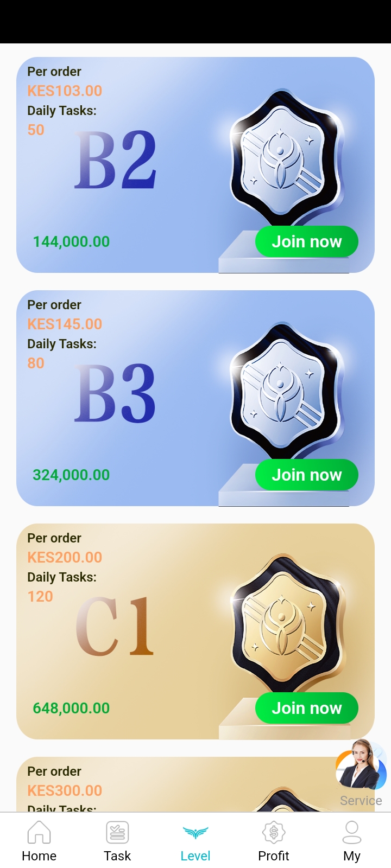Click Join now on B3 card
The height and width of the screenshot is (868, 391).
tap(307, 475)
